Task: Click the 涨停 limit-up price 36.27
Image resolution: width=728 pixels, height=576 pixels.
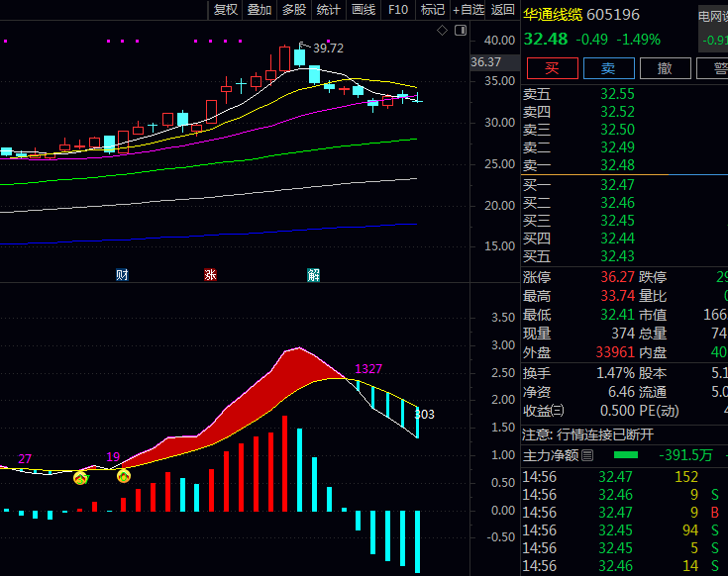Action: tap(617, 277)
